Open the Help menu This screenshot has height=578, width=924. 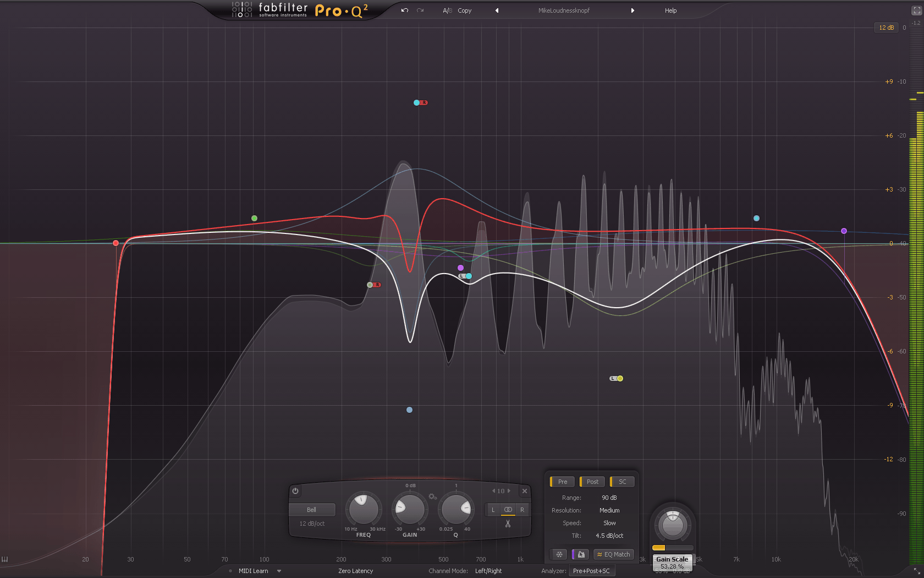[x=670, y=10]
